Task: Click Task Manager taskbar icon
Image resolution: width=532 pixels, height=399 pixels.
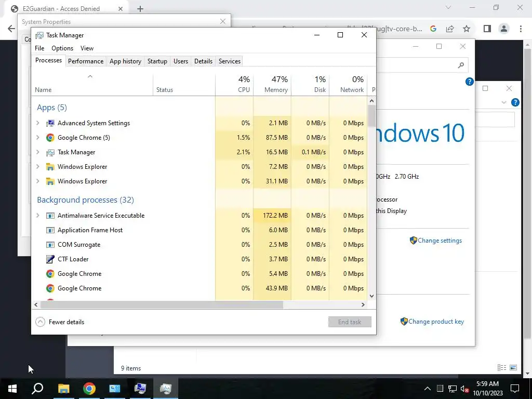Action: click(166, 389)
